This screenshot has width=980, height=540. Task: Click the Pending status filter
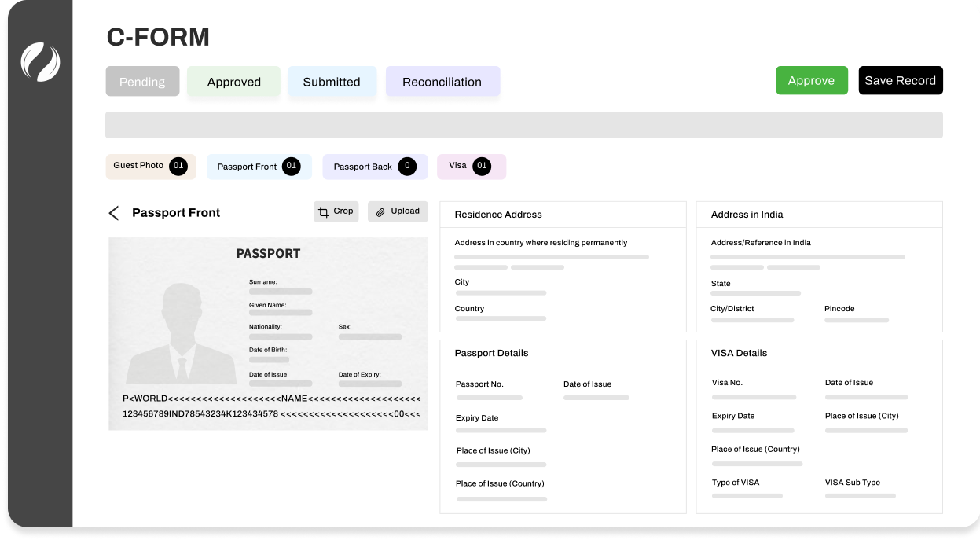click(x=142, y=81)
